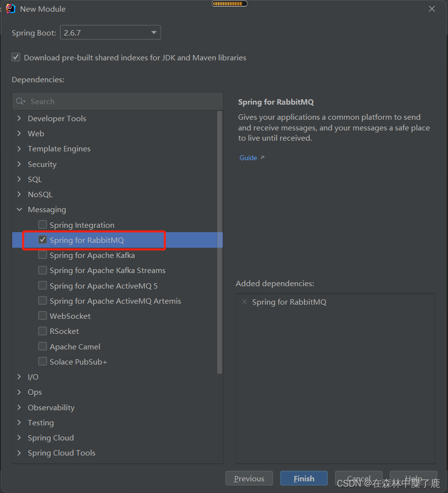Tick the WebSocket checkbox
The height and width of the screenshot is (493, 448).
(42, 316)
